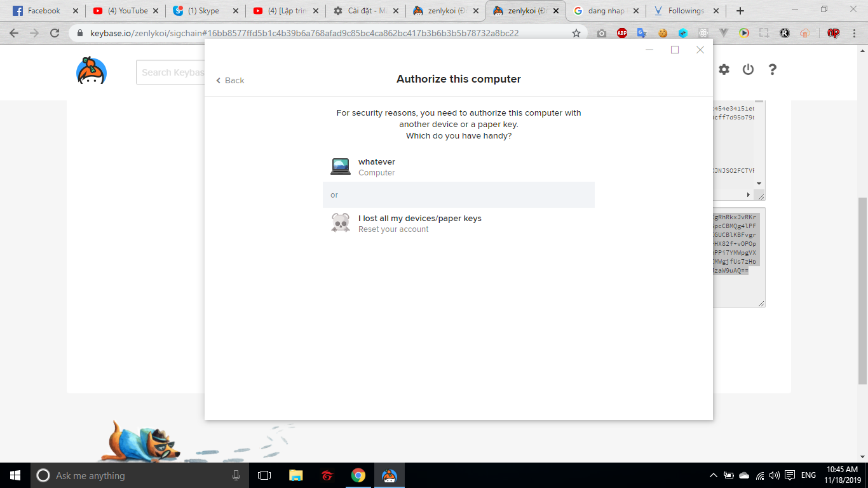
Task: Click the camera screenshot extension icon
Action: 601,33
